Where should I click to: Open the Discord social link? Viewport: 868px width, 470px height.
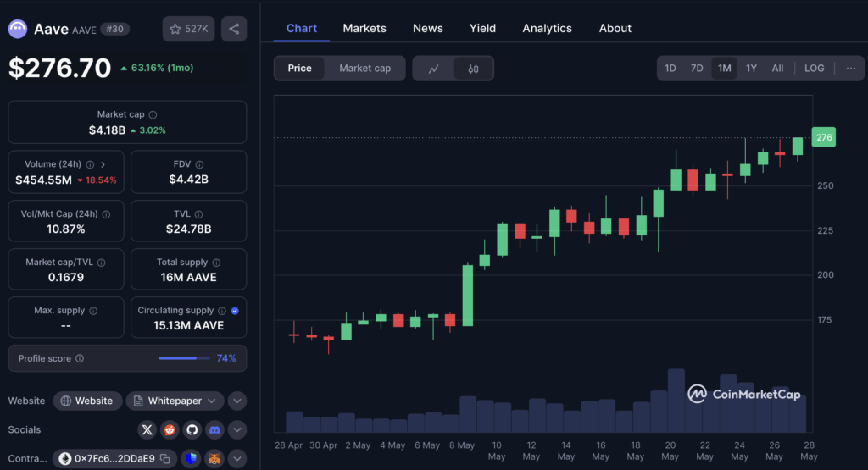pos(214,429)
